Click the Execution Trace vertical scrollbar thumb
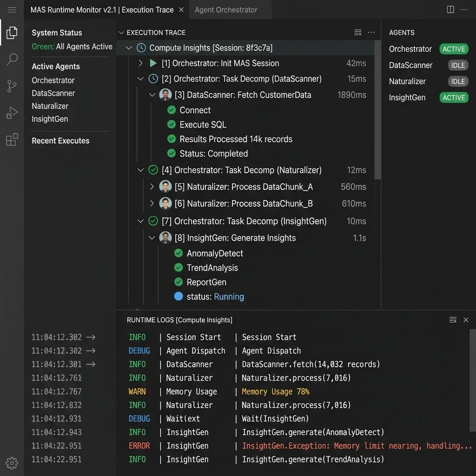This screenshot has height=476, width=476. point(377,109)
